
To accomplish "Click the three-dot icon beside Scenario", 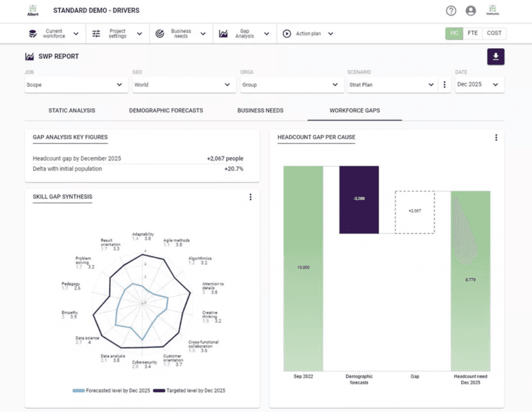I will click(x=445, y=85).
